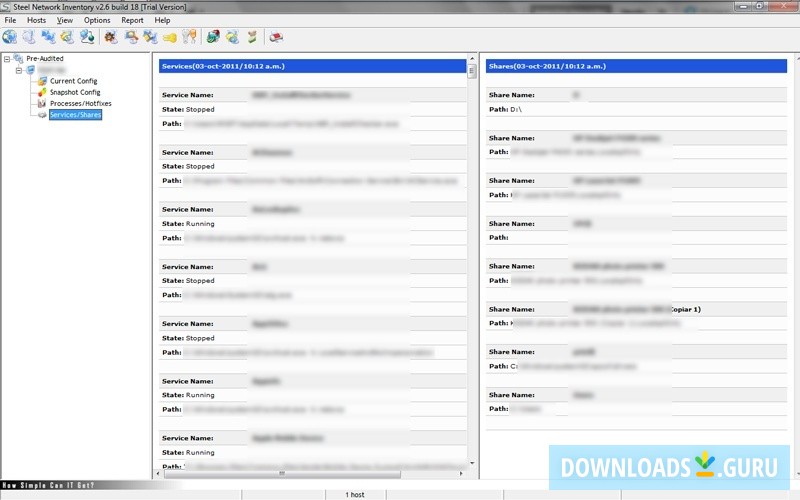The width and height of the screenshot is (800, 500).
Task: Click the hanging keys toolbar icon
Action: [x=189, y=37]
